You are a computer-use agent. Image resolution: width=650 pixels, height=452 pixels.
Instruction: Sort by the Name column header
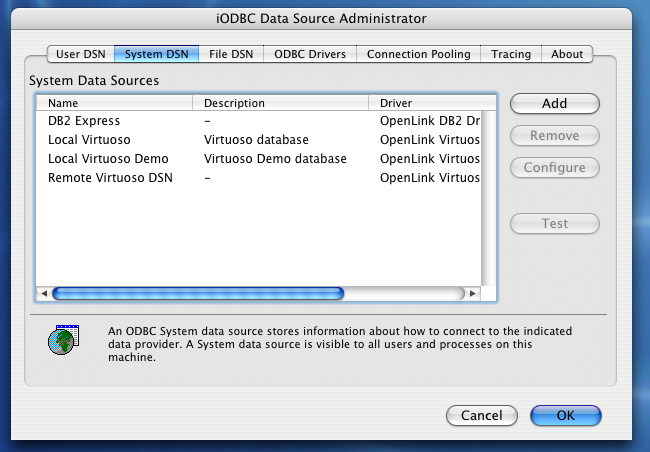click(x=115, y=103)
